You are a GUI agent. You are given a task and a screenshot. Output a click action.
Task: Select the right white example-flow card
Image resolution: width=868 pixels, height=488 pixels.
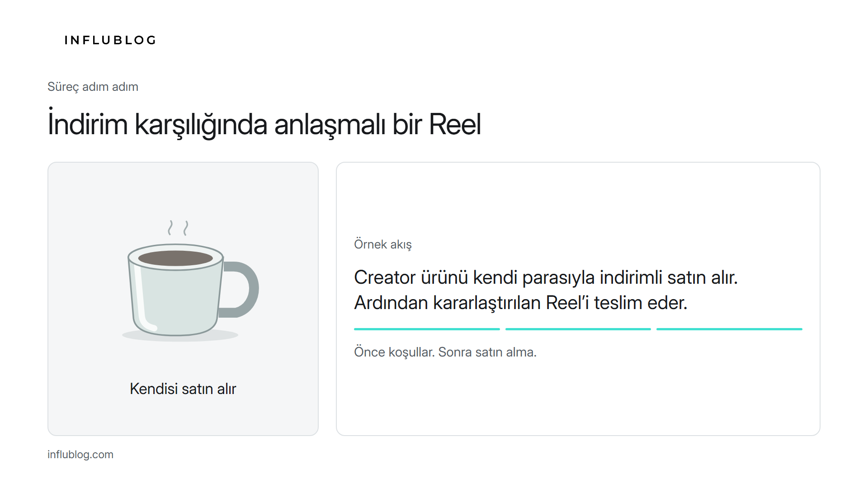pyautogui.click(x=578, y=299)
